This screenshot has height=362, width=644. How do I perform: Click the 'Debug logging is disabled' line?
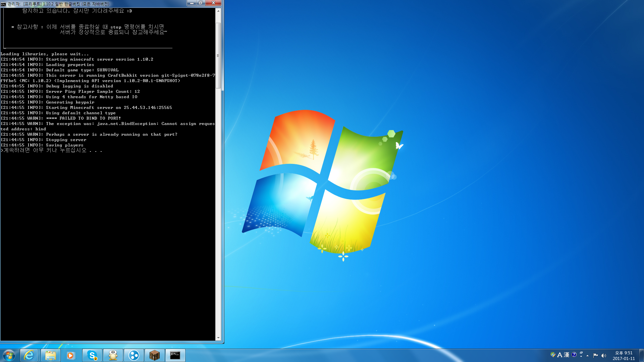click(57, 86)
